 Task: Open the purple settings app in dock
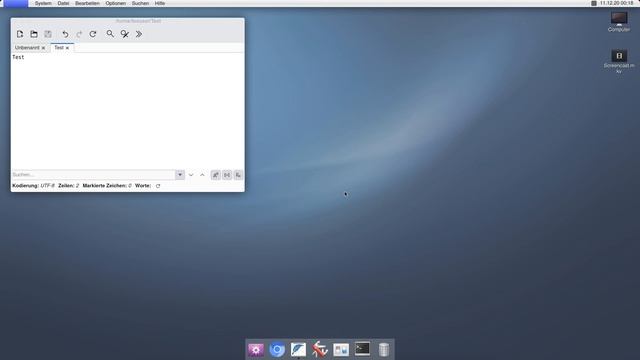pos(256,350)
